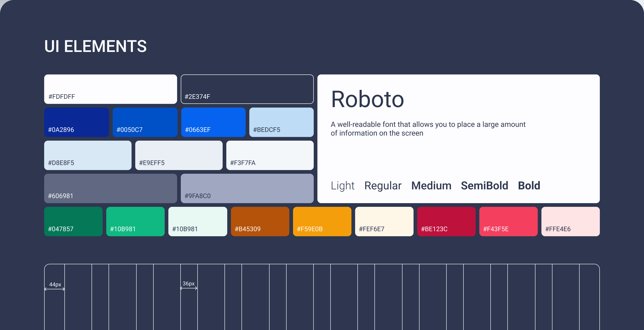This screenshot has height=330, width=644.
Task: Click the #FDFDFF white color swatch
Action: (110, 89)
